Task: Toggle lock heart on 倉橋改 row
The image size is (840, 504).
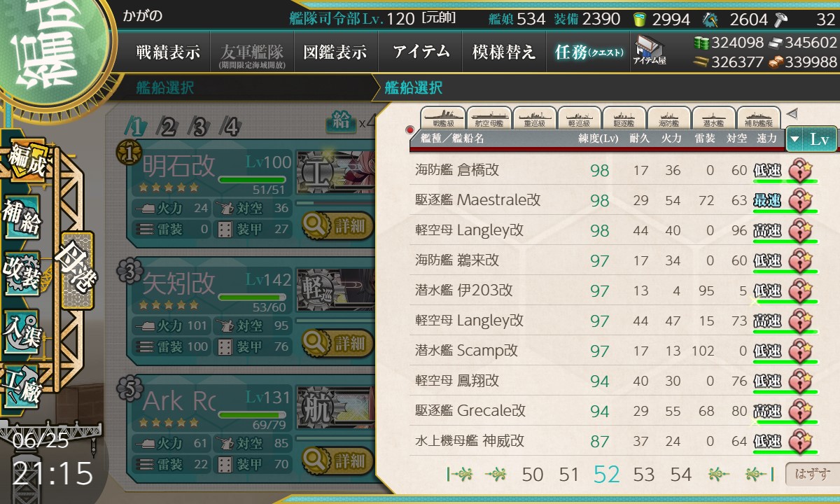Action: coord(800,169)
